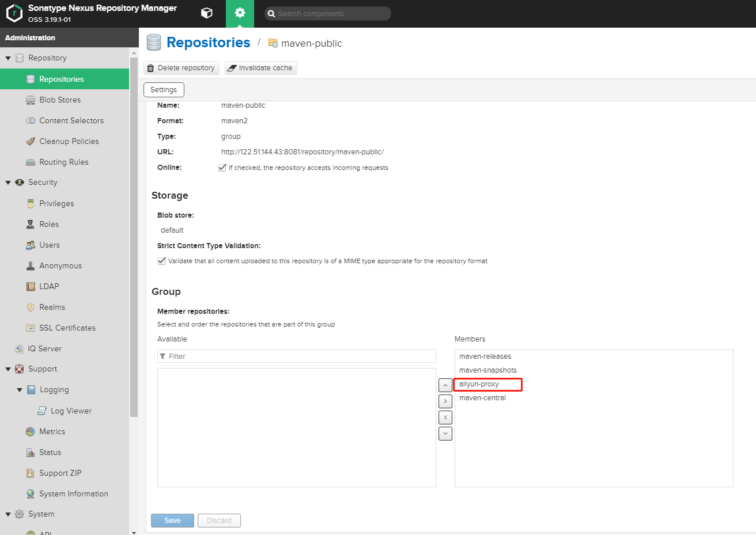Click the Sonatype Nexus logo icon
This screenshot has width=756, height=535.
(x=14, y=13)
